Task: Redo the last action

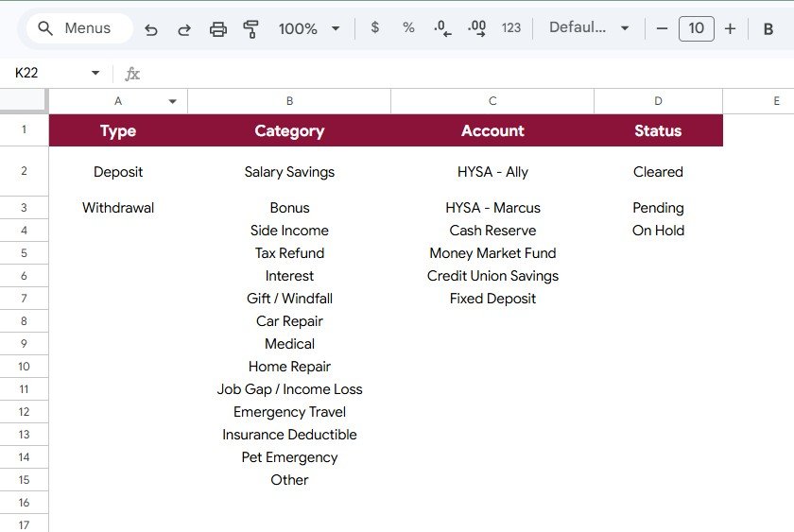Action: (x=184, y=29)
